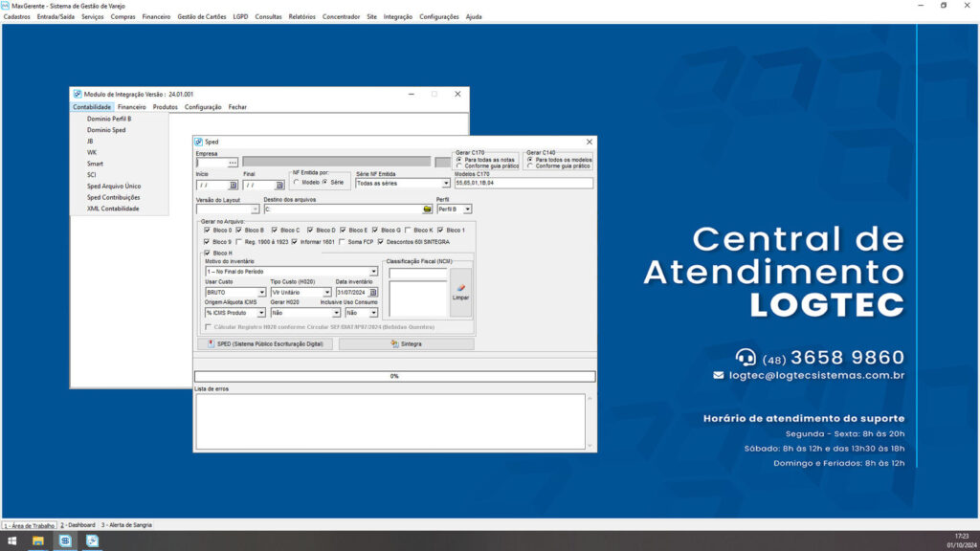Image resolution: width=980 pixels, height=551 pixels.
Task: Open MaxGerente from the Windows taskbar
Action: pyautogui.click(x=65, y=541)
